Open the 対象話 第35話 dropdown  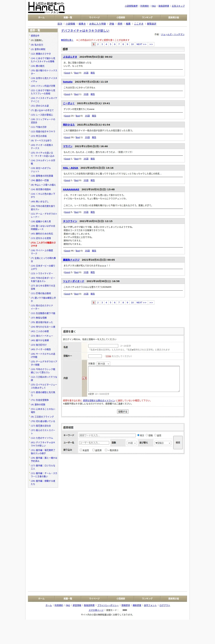(x=103, y=363)
